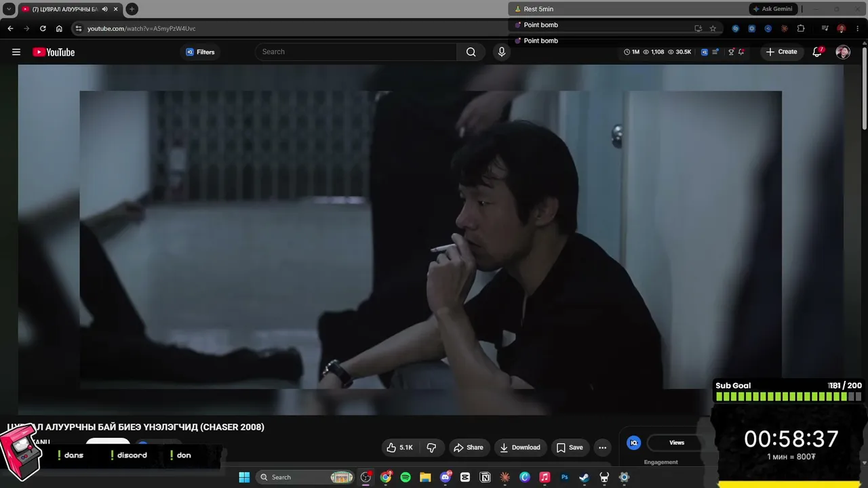Viewport: 868px width, 488px height.
Task: Click the 30.5K views stat
Action: click(x=679, y=52)
